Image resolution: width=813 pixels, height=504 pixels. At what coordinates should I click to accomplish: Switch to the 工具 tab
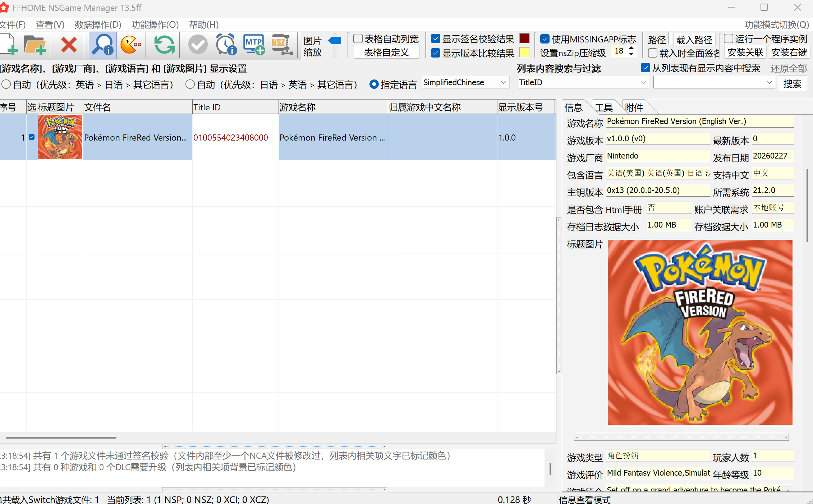point(604,107)
